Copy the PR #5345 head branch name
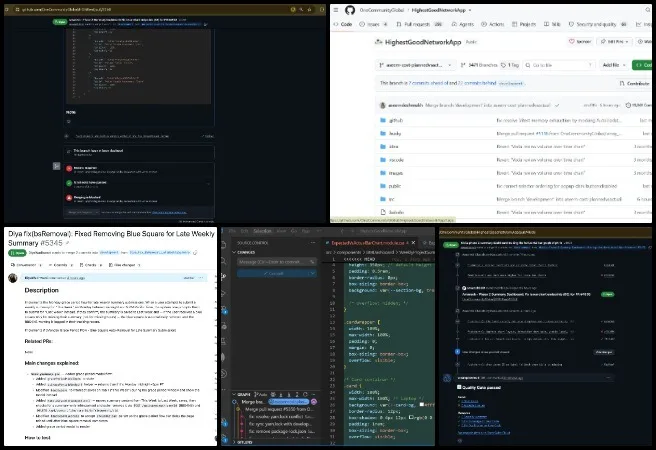The image size is (656, 450). tap(195, 253)
